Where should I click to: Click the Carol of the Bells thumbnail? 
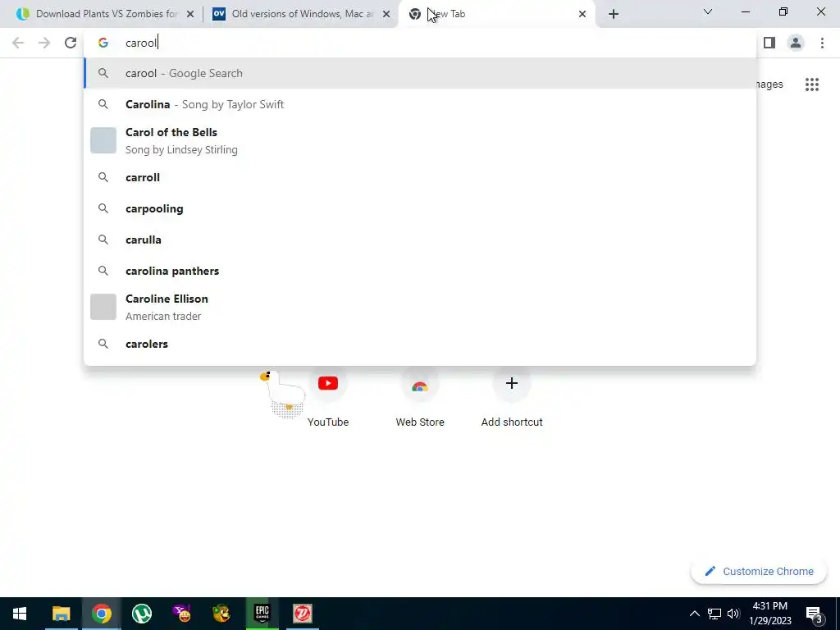(x=103, y=140)
